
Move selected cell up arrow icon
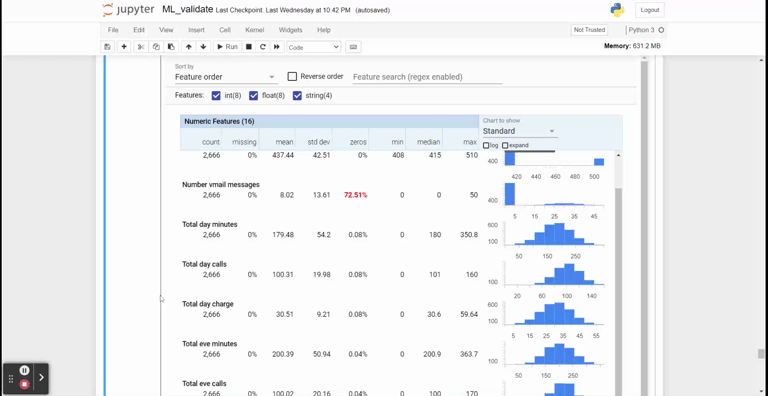189,47
